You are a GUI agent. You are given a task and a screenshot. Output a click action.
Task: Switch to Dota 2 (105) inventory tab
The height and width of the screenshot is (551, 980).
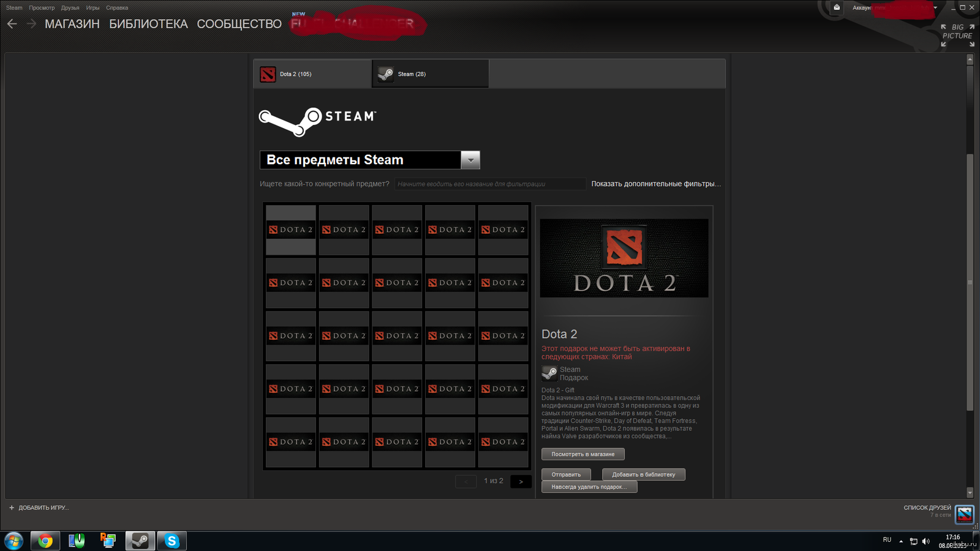click(x=312, y=74)
